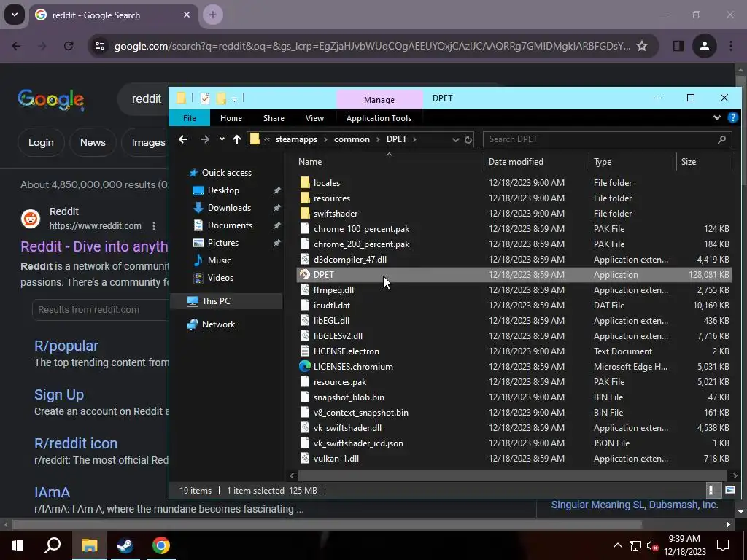Open a new Chrome tab

[x=212, y=15]
